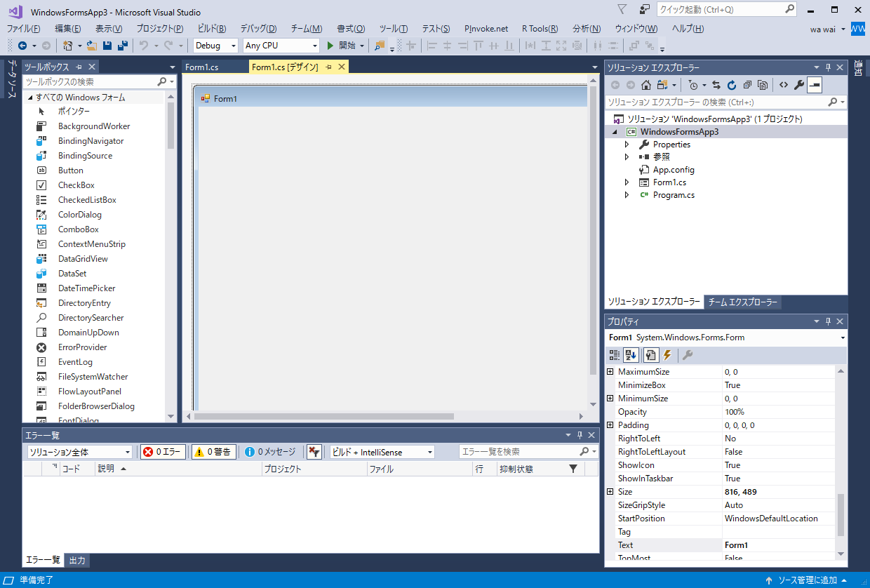Open the Any CPU platform dropdown
Screen dimensions: 870x588
coord(281,45)
